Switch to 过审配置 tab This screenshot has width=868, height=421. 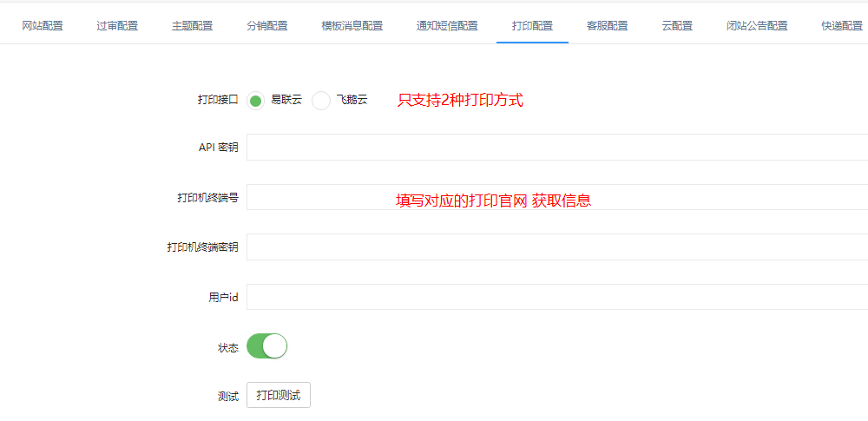[117, 25]
